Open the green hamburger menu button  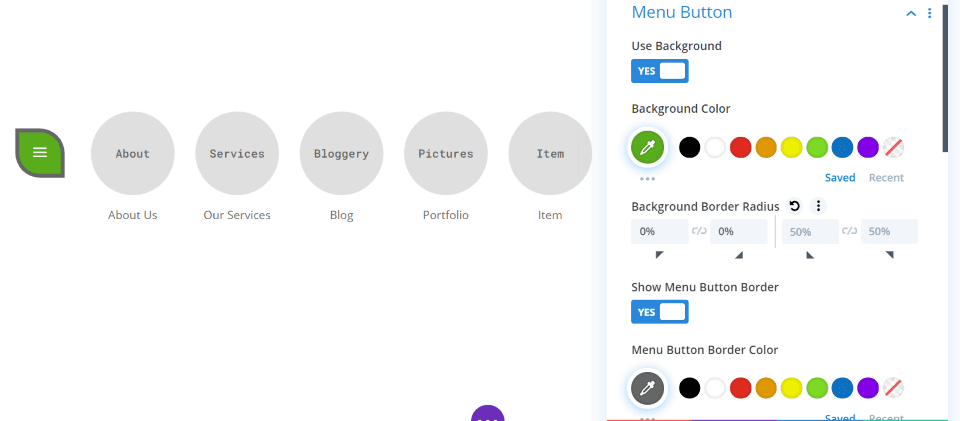point(40,153)
